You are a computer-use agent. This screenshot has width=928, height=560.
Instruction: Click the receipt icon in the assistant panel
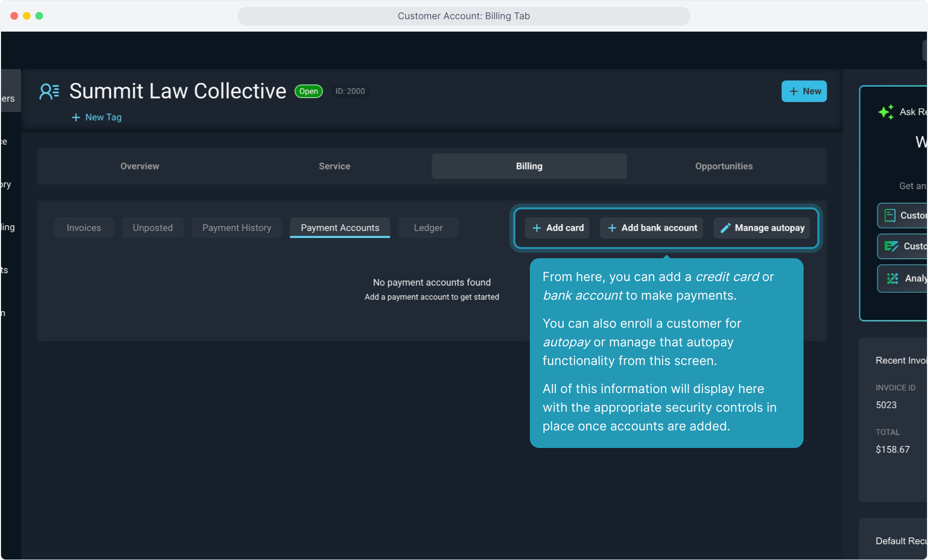tap(890, 216)
